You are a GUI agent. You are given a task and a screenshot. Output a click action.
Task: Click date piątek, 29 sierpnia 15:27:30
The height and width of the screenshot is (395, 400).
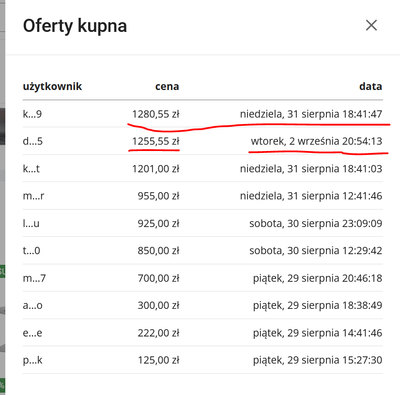[x=317, y=360]
